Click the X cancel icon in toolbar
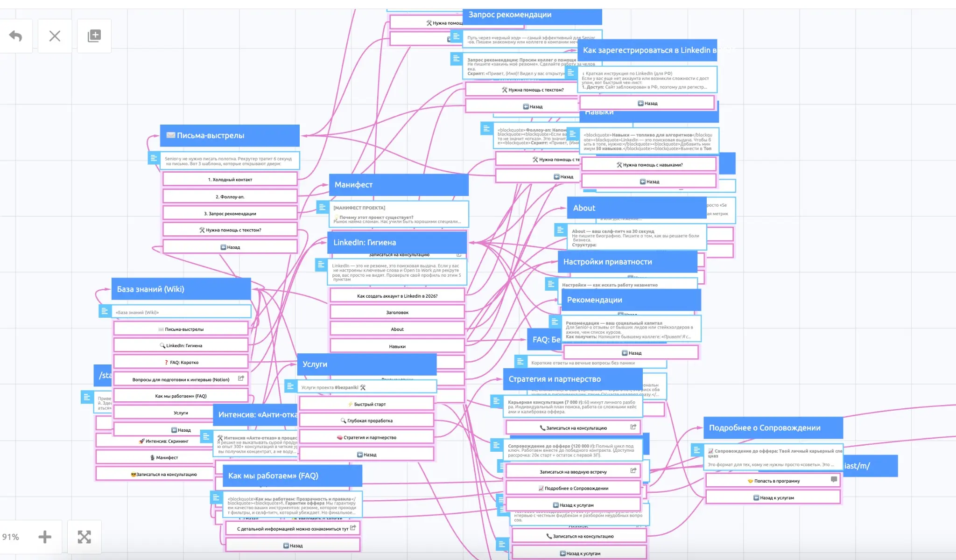 point(55,36)
